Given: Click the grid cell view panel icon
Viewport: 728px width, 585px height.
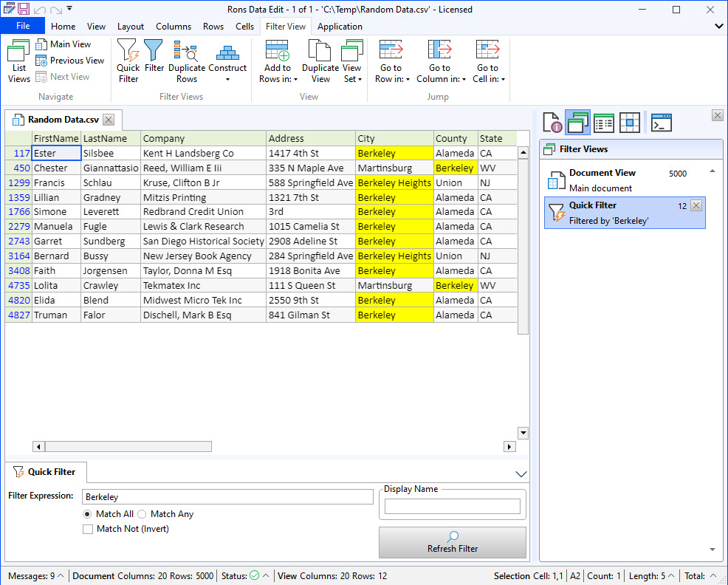Looking at the screenshot, I should [629, 123].
